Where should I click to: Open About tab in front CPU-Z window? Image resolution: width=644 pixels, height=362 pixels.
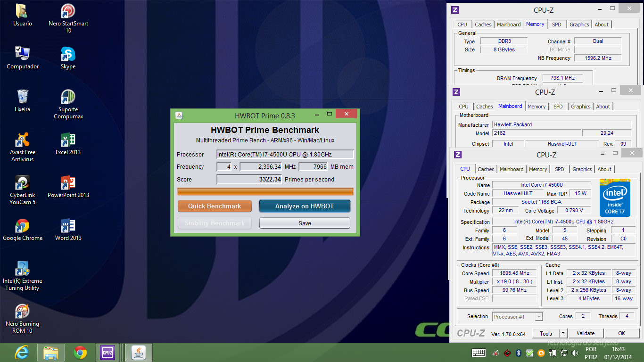click(x=604, y=169)
